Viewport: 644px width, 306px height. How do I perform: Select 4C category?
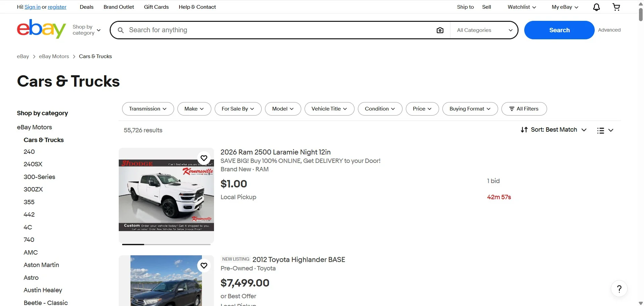click(28, 227)
